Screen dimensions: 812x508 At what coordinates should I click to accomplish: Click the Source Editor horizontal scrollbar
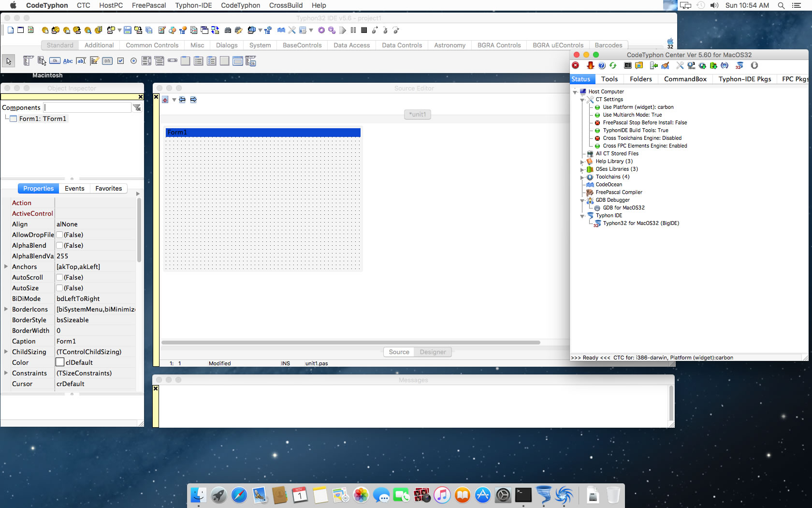[351, 343]
